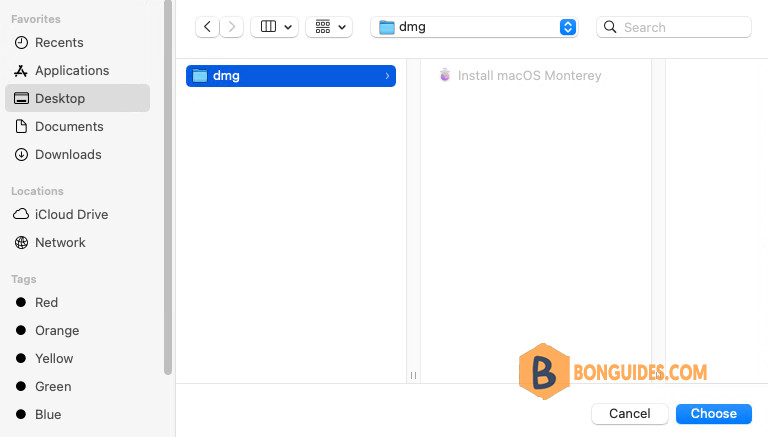Click the Documents page icon
This screenshot has height=437, width=768.
21,126
